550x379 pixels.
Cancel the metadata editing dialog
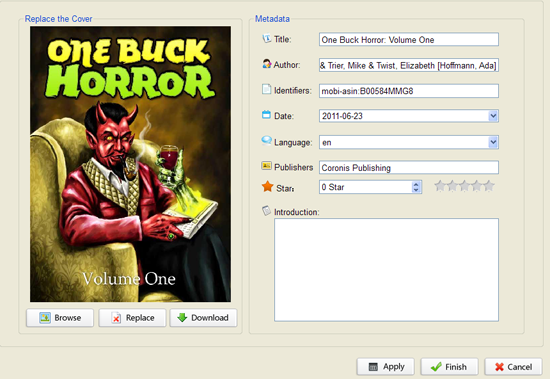[513, 367]
